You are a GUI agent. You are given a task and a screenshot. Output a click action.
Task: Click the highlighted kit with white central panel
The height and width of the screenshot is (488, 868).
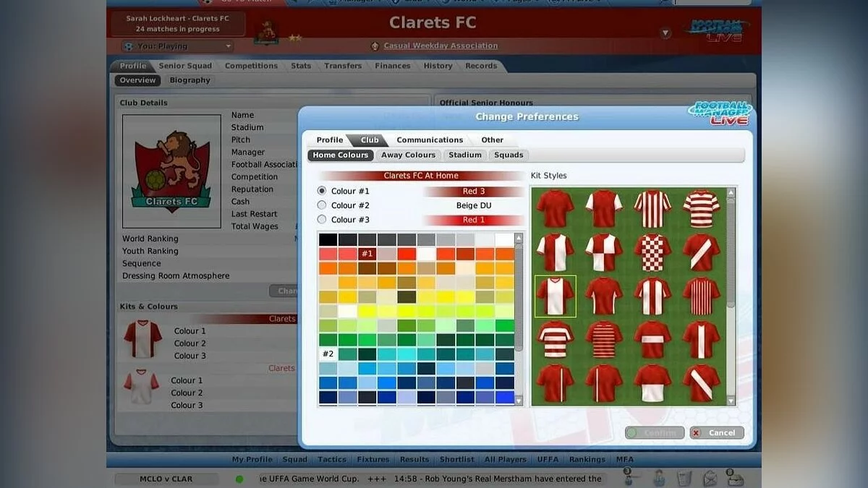(555, 296)
